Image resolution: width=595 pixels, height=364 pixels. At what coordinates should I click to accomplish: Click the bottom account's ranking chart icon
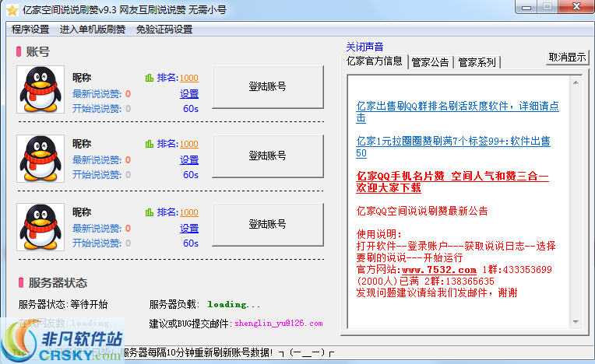click(x=150, y=212)
